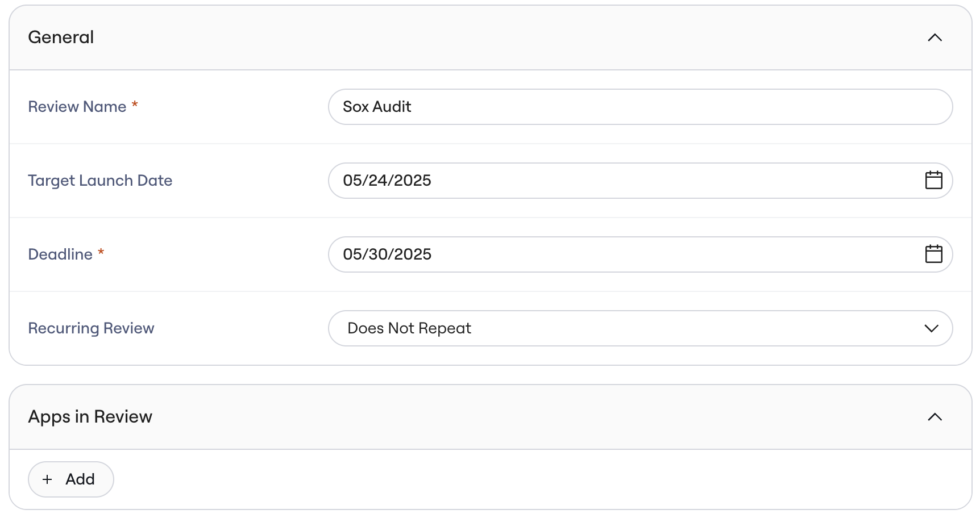Click the Add button under Apps in Review
The width and height of the screenshot is (980, 518).
(71, 479)
